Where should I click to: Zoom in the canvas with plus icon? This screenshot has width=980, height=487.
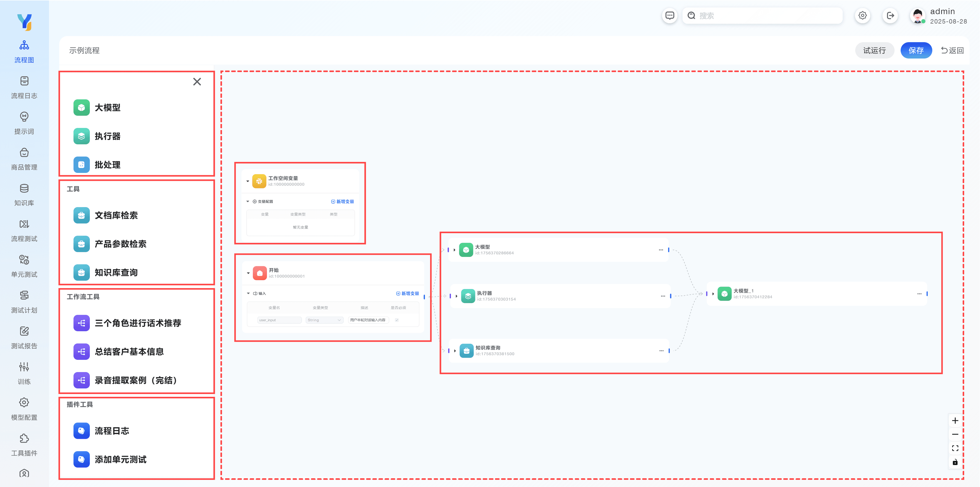click(x=955, y=421)
